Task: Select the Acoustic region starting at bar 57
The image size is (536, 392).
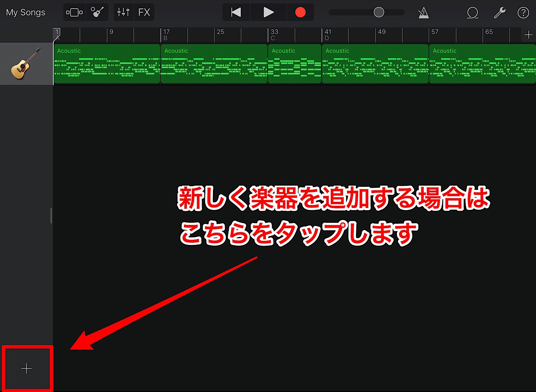Action: pos(482,64)
